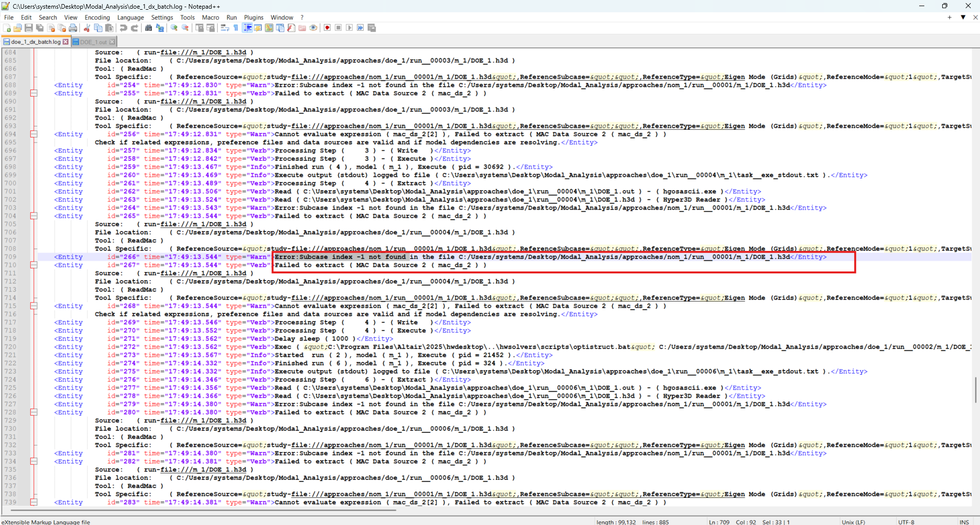Create a new file with the New icon
The height and width of the screenshot is (525, 980).
pyautogui.click(x=7, y=28)
